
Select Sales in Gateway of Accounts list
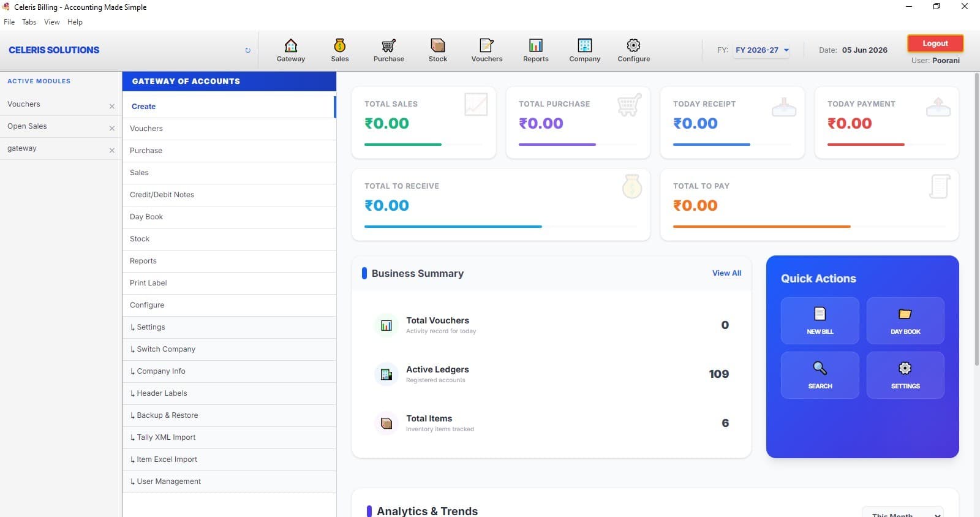pyautogui.click(x=229, y=173)
